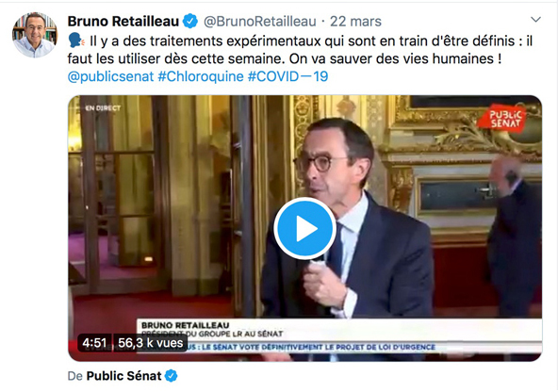Open the @BrunoRetailleau handle link

tap(260, 22)
